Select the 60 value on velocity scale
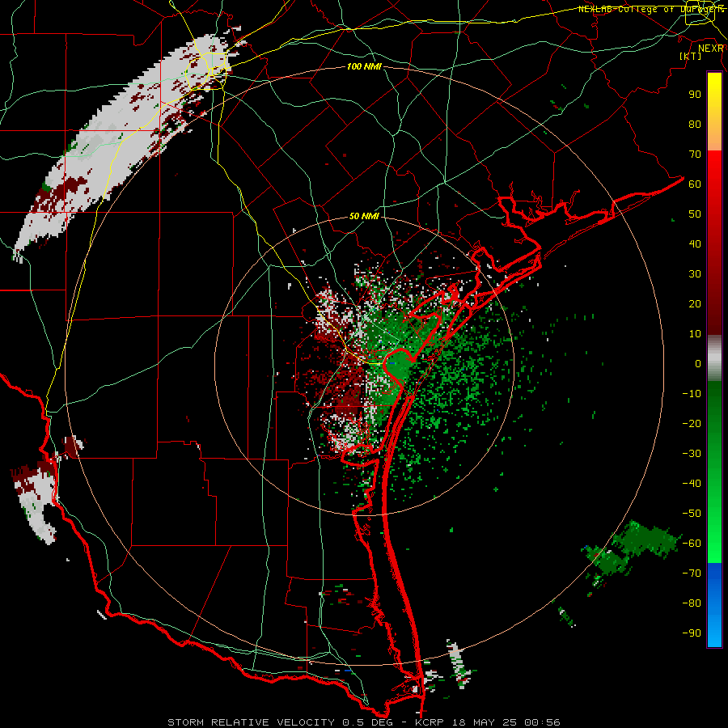The image size is (728, 728). [x=695, y=184]
